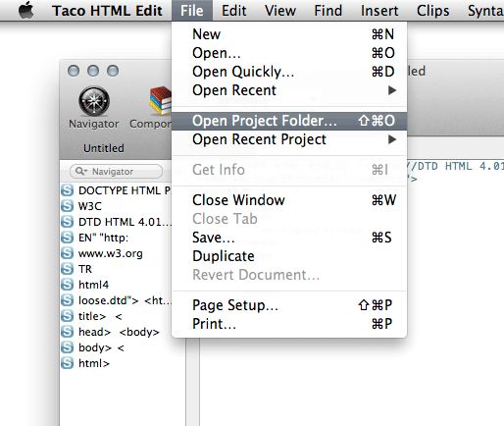Select DOCTYPE HTML row in Navigator
Screen dimensions: 504x426
point(116,190)
